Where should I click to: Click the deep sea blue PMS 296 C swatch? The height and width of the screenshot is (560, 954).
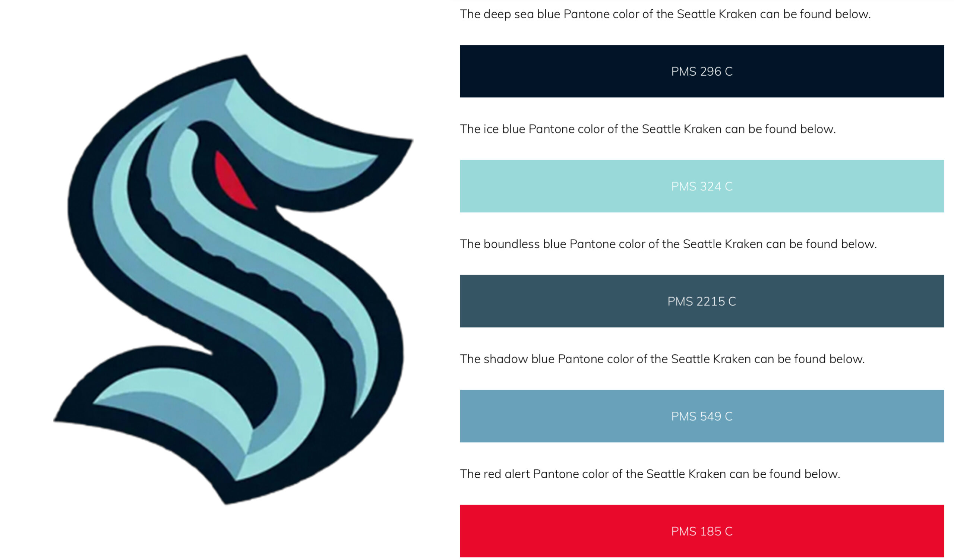click(x=702, y=71)
